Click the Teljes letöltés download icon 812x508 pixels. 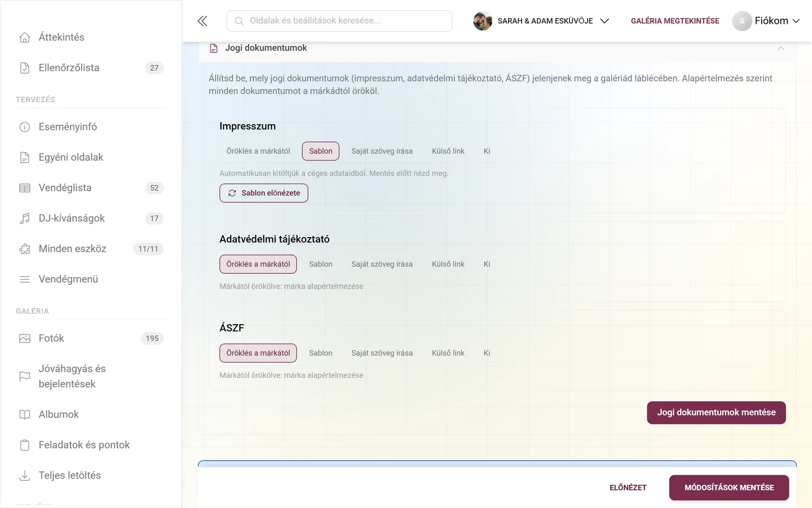(x=25, y=476)
